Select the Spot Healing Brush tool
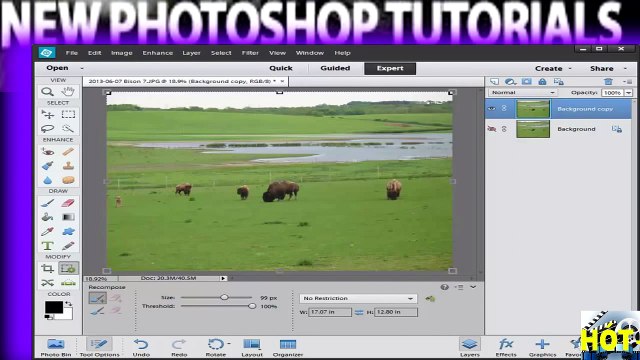This screenshot has width=640, height=360. click(x=68, y=152)
